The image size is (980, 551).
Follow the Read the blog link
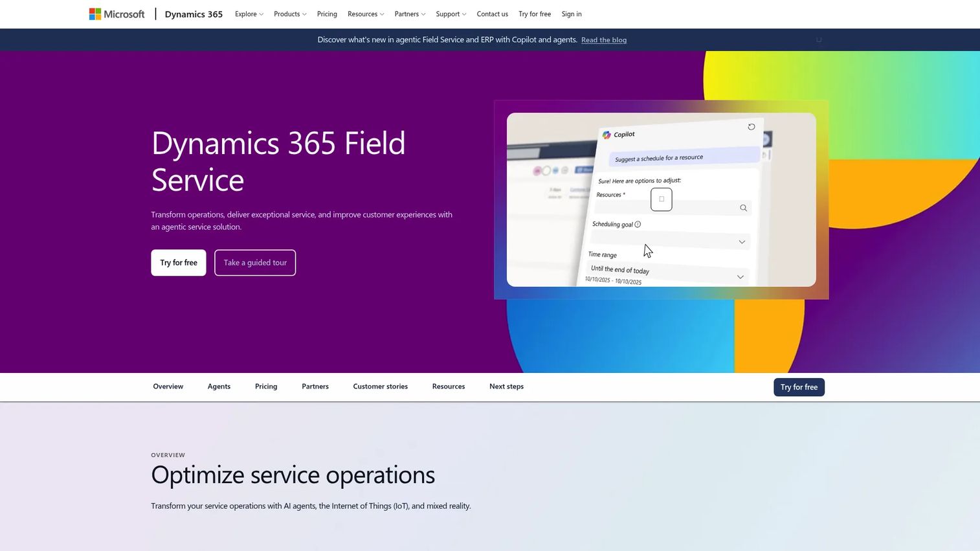pos(604,40)
